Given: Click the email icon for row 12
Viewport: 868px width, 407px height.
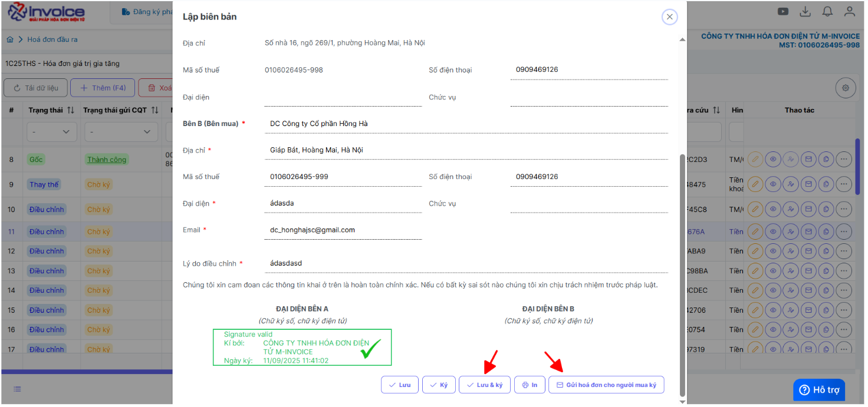Looking at the screenshot, I should click(x=808, y=251).
